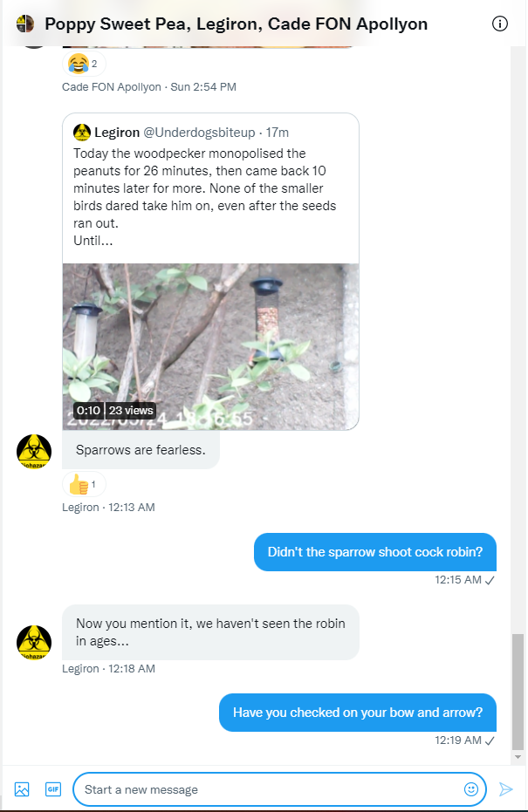Attach a photo with the image icon
This screenshot has width=528, height=812.
[22, 789]
